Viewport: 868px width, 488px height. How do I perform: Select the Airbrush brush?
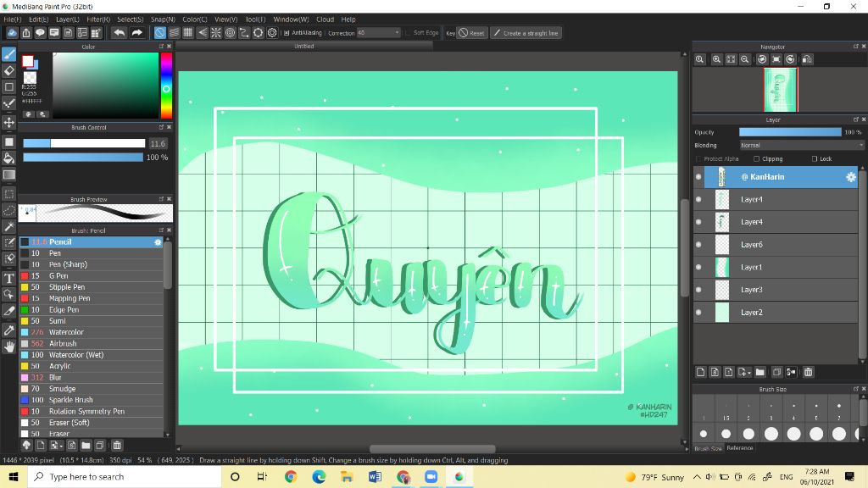pyautogui.click(x=92, y=344)
